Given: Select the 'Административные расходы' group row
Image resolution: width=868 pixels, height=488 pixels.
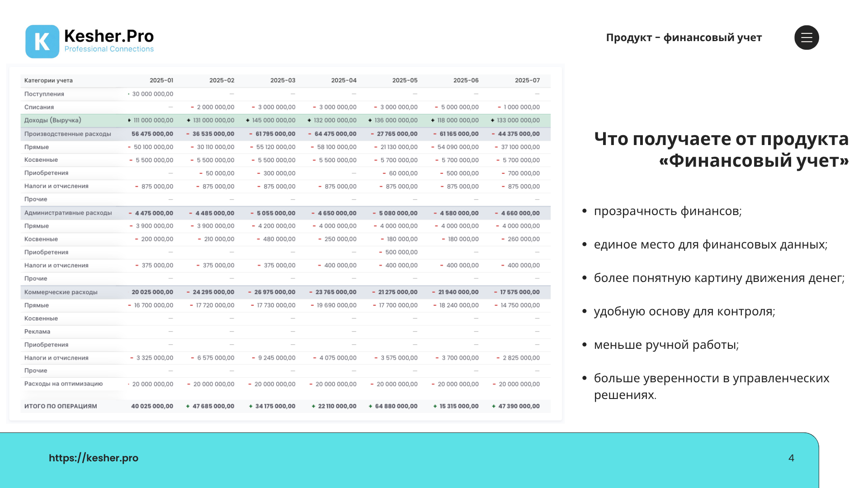Looking at the screenshot, I should [285, 213].
